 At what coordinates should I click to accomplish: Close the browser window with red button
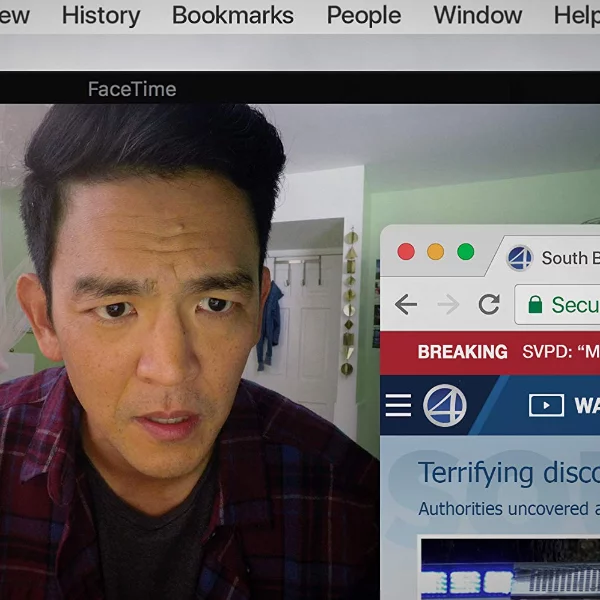pyautogui.click(x=406, y=252)
